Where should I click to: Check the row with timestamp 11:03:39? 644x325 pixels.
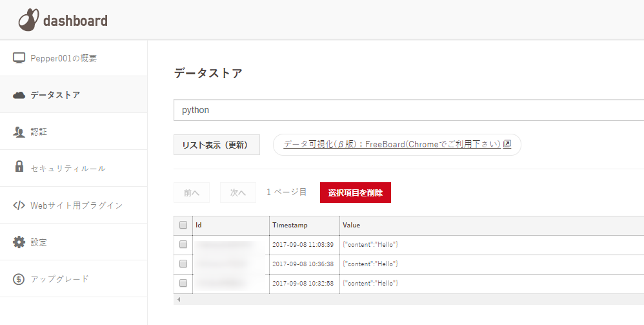pos(183,245)
